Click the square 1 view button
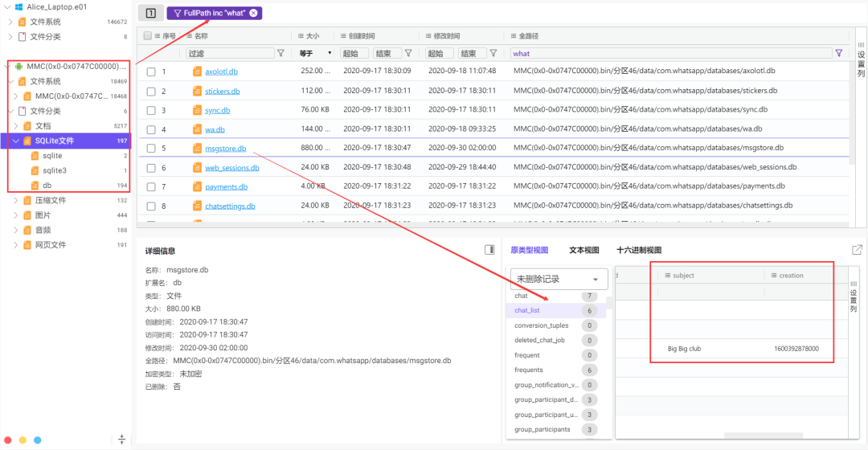 pos(150,13)
